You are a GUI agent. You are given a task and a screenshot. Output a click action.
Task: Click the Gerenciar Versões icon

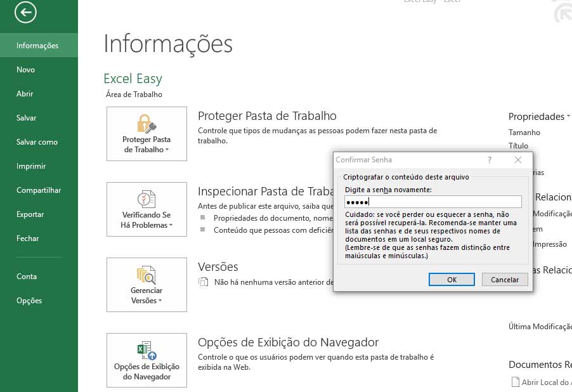pyautogui.click(x=146, y=274)
